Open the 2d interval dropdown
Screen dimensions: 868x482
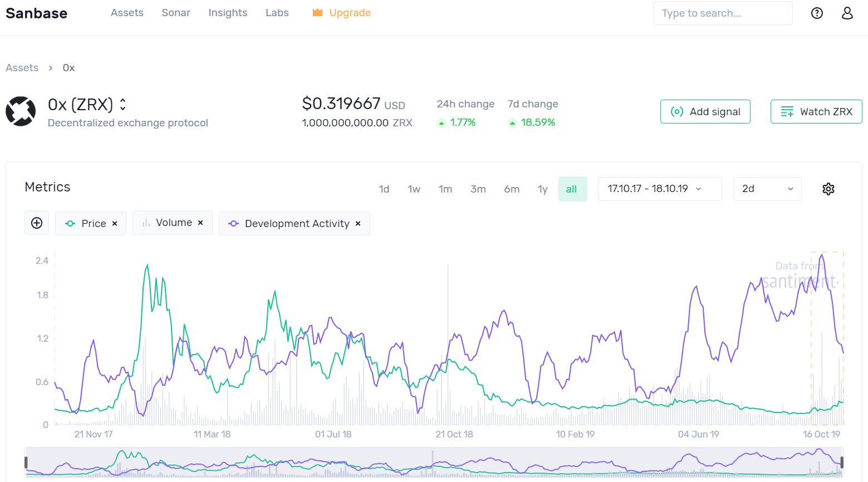click(767, 189)
